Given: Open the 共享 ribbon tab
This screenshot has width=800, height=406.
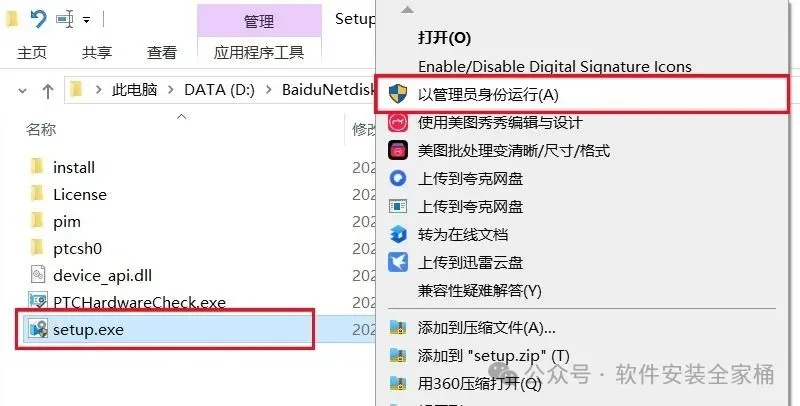Looking at the screenshot, I should coord(96,52).
